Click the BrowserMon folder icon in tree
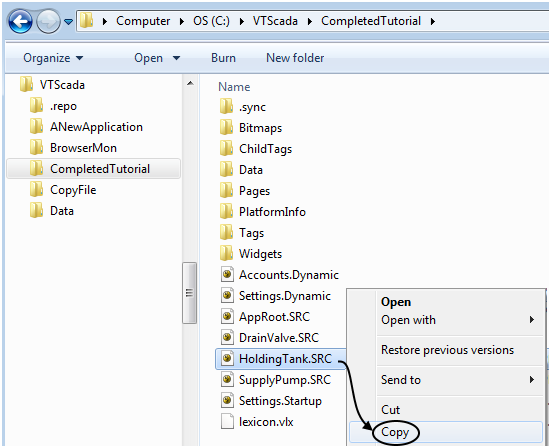The height and width of the screenshot is (448, 551). pyautogui.click(x=37, y=147)
